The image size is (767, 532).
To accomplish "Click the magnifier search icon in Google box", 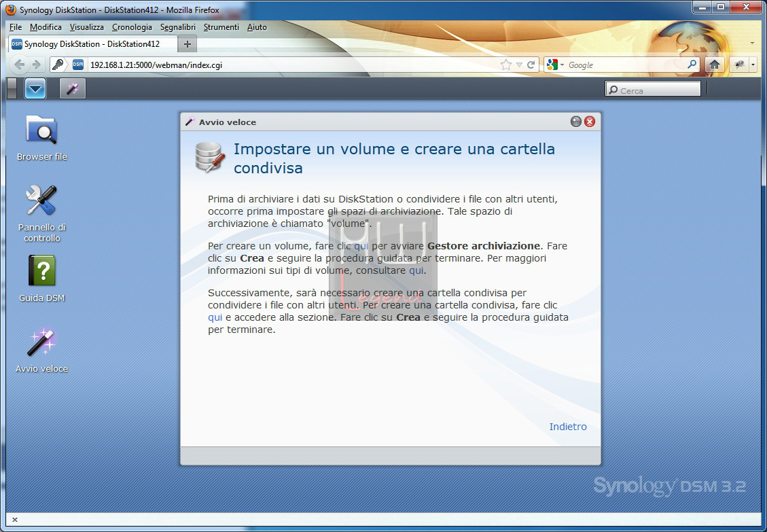I will (x=692, y=65).
